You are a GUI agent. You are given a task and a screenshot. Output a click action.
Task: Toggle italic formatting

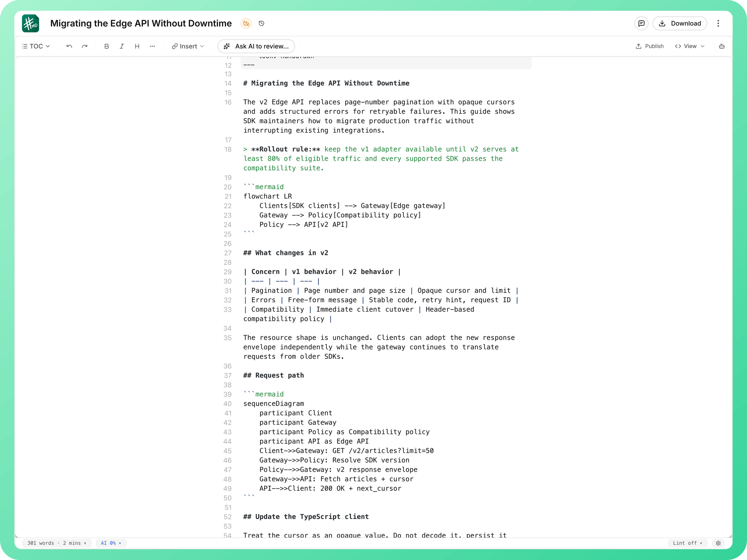click(122, 46)
